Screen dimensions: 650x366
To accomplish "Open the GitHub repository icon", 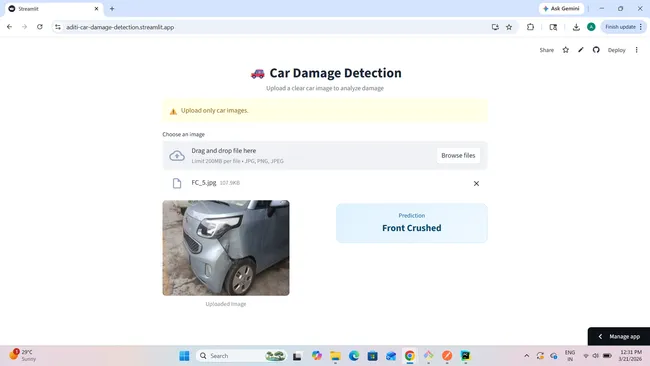I will tap(596, 50).
